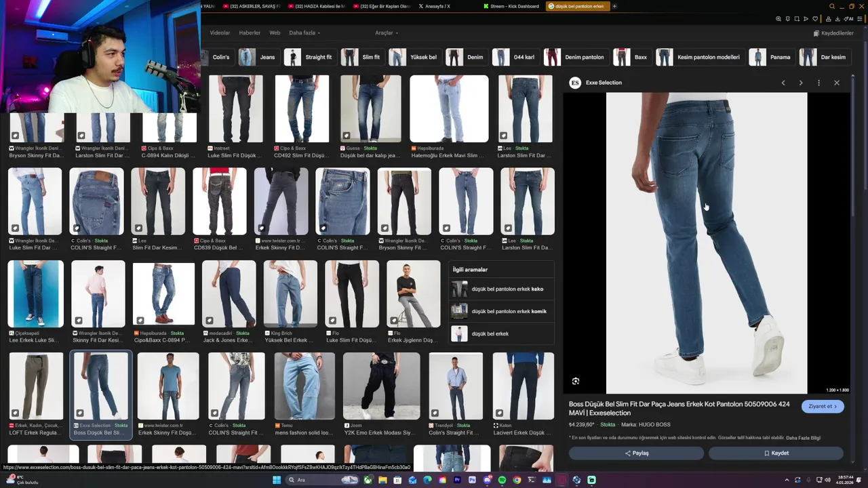868x488 pixels.
Task: Open the Hatemoğlu Erkek Mavi Slim thumbnail
Action: (449, 108)
